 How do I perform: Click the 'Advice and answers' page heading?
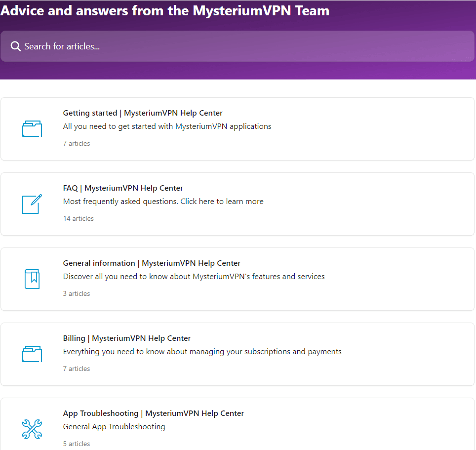point(165,11)
